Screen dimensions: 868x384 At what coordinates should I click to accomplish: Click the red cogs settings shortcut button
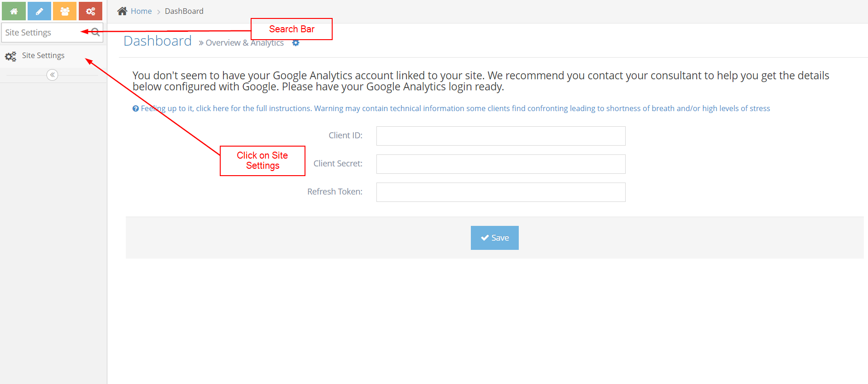90,11
